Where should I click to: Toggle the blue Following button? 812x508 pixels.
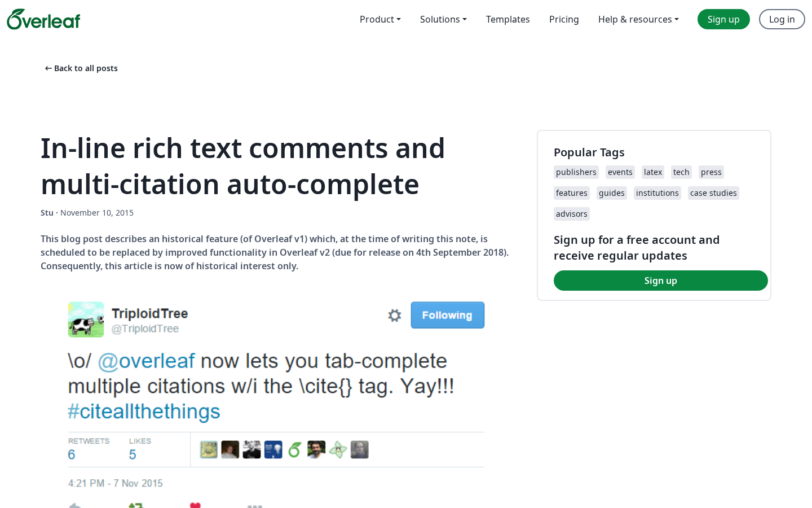point(447,315)
